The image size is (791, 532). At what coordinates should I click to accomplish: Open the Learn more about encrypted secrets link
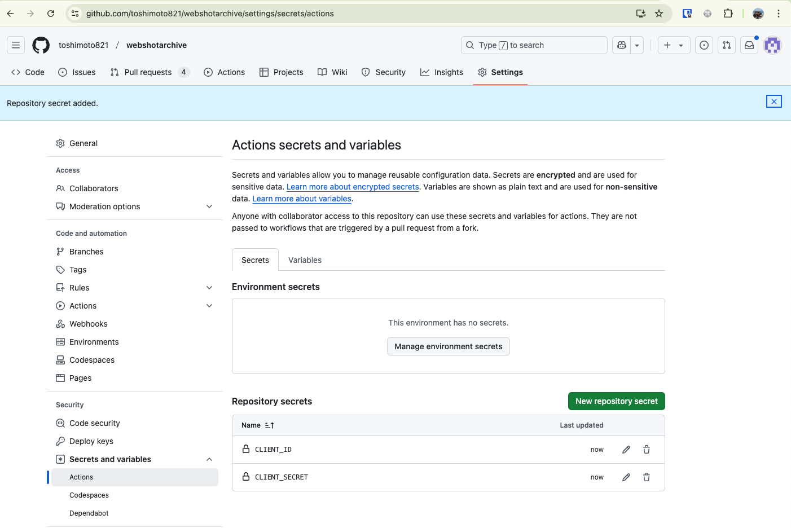[x=352, y=187]
